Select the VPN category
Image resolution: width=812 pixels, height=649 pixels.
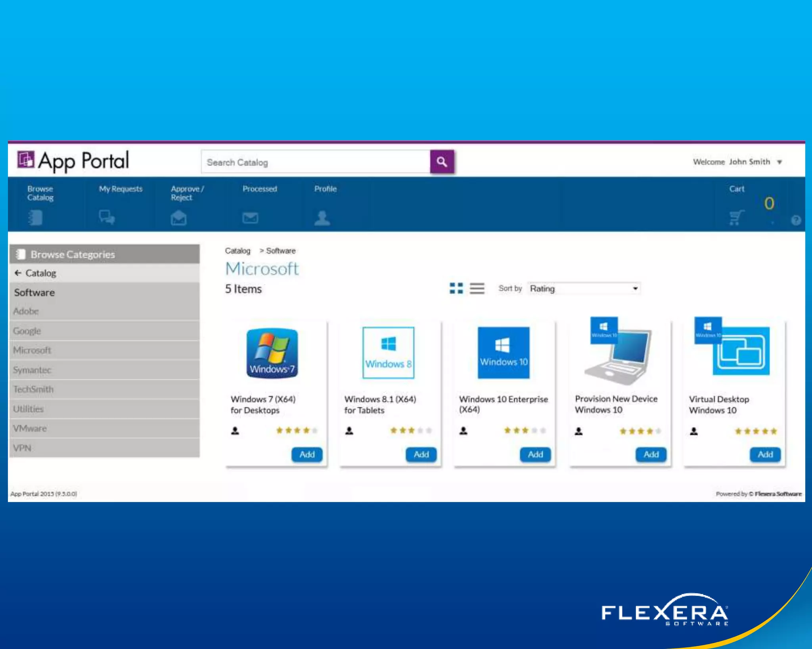click(104, 448)
